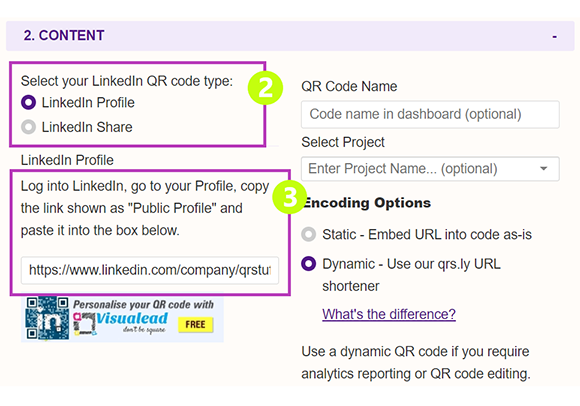Click the Encoding Options heading
Screen dimensions: 580x406
click(366, 203)
